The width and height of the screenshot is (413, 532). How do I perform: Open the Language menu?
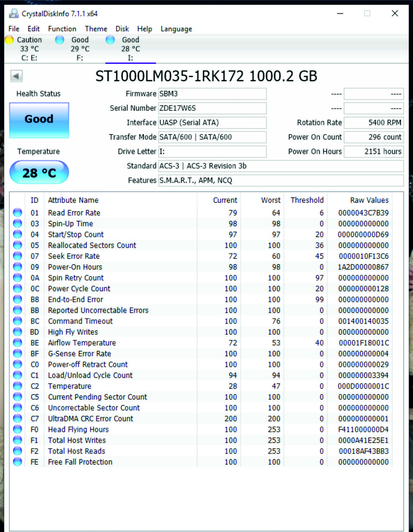click(x=176, y=29)
